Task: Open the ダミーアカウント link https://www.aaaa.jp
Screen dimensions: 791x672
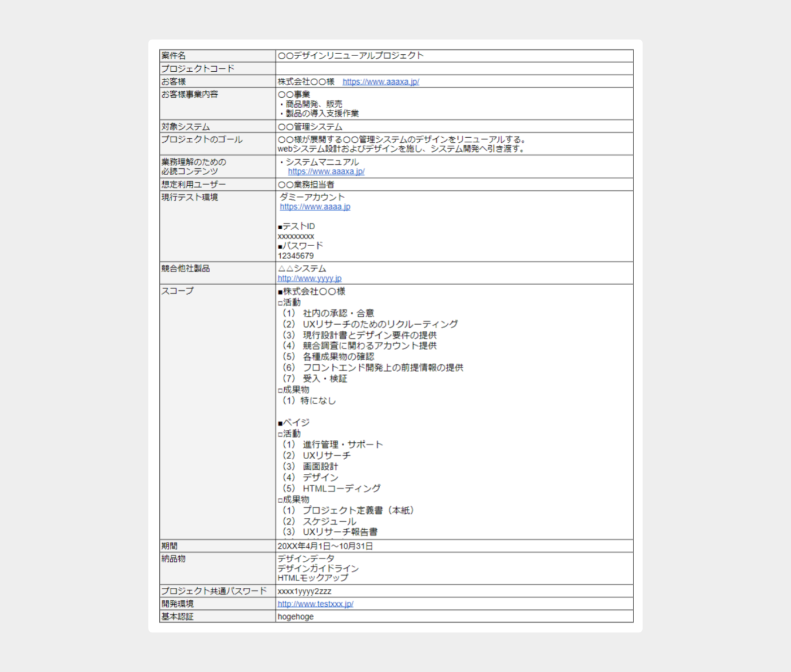Action: 315,207
